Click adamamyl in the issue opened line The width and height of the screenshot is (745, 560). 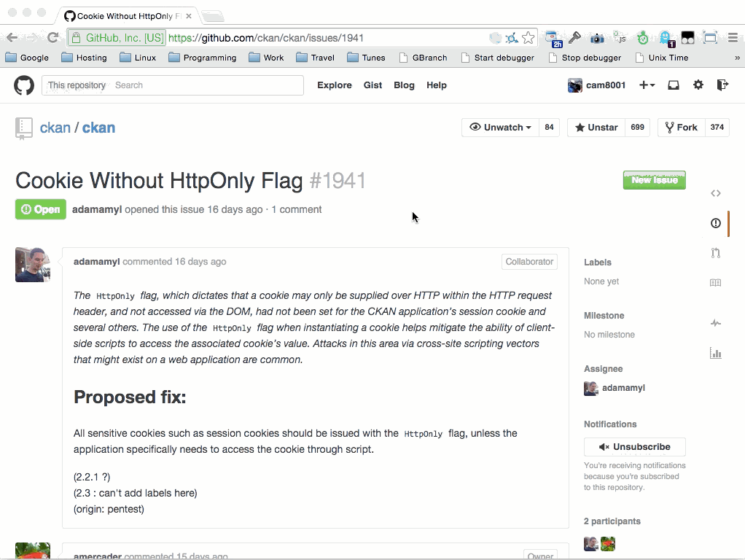(x=97, y=210)
